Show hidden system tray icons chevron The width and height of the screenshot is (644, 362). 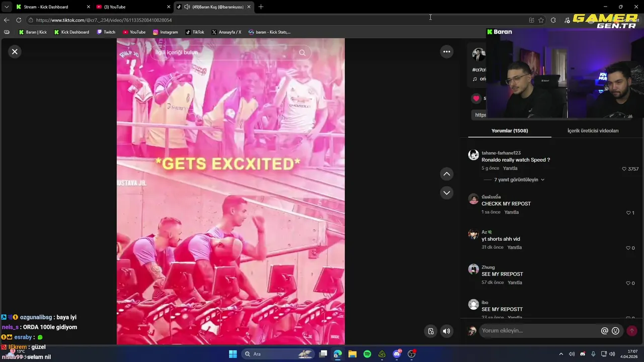click(x=561, y=354)
